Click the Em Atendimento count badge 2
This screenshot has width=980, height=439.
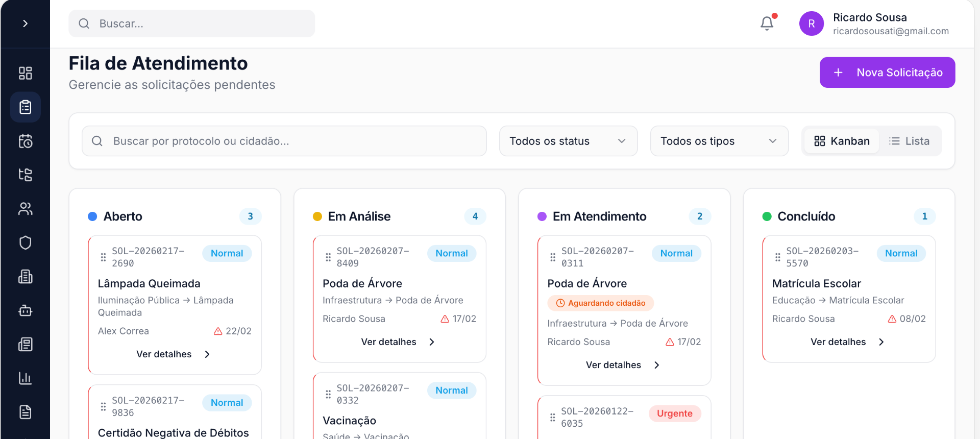[x=700, y=216]
